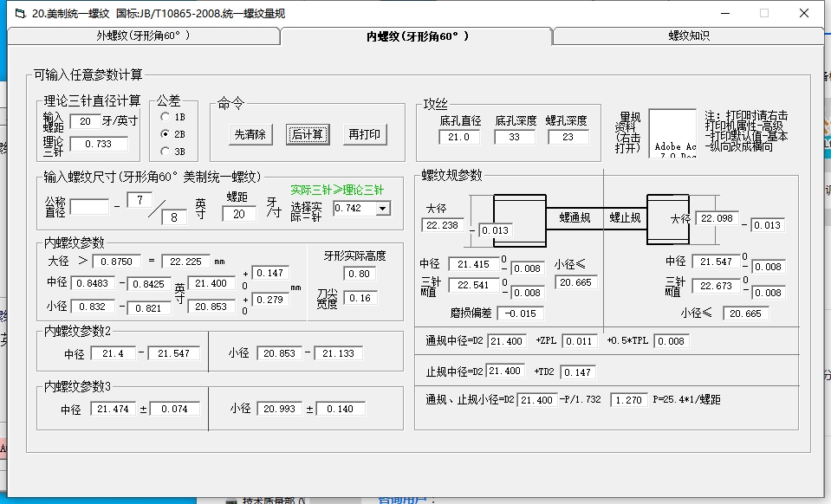The image size is (831, 504).
Task: Click the empty 公称直径 input box
Action: tap(89, 207)
